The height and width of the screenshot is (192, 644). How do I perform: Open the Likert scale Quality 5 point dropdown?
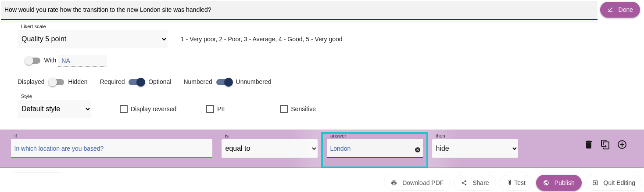(x=93, y=39)
